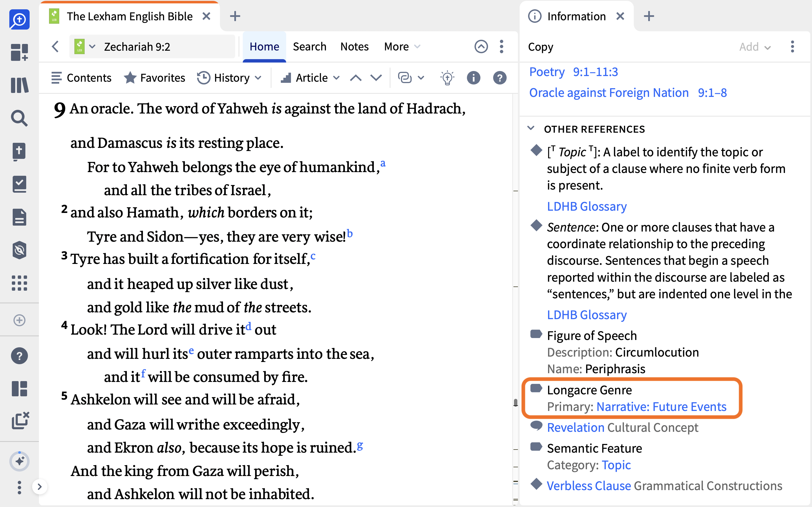Click the Zechariah 9:2 reference box
This screenshot has width=812, height=507.
153,46
